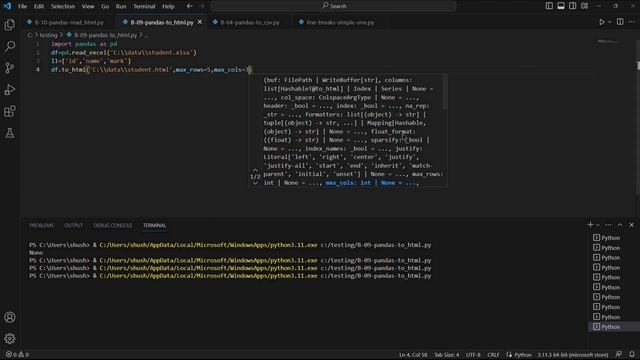The height and width of the screenshot is (360, 640).
Task: Open Run dropdown arrow next to play
Action: tap(609, 22)
